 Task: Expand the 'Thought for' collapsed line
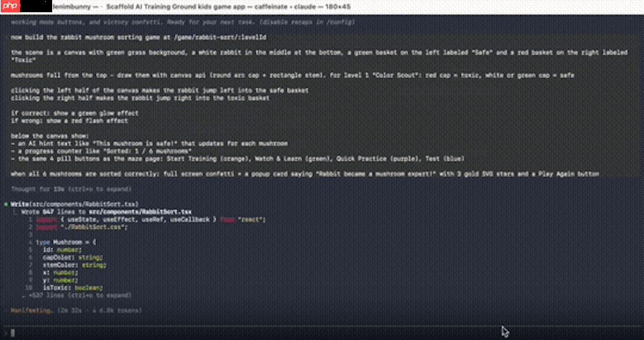click(71, 189)
